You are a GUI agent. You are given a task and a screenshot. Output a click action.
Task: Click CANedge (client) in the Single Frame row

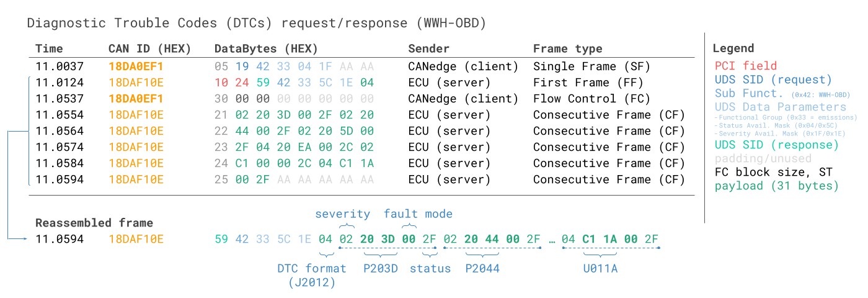pos(463,66)
